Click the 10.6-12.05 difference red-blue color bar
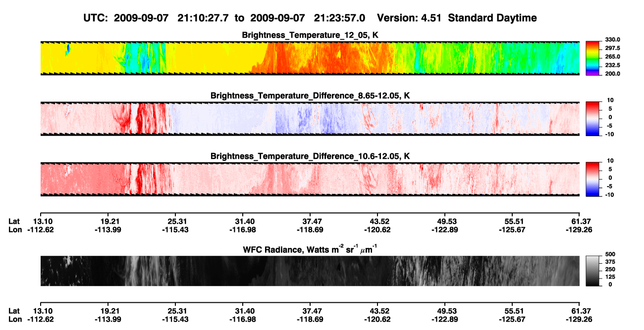This screenshot has width=644, height=330. [x=592, y=179]
